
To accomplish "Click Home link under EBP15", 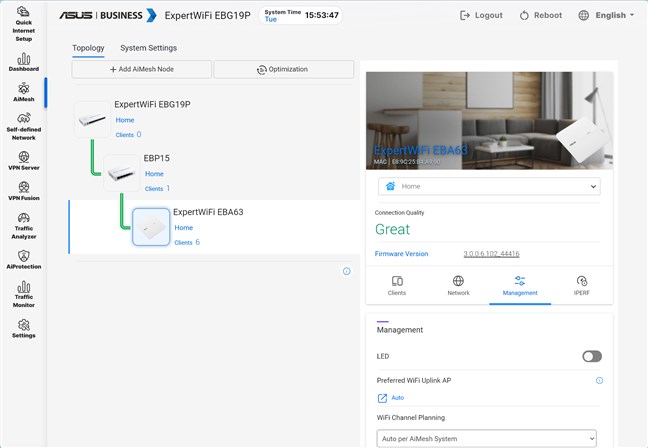I will tap(154, 174).
